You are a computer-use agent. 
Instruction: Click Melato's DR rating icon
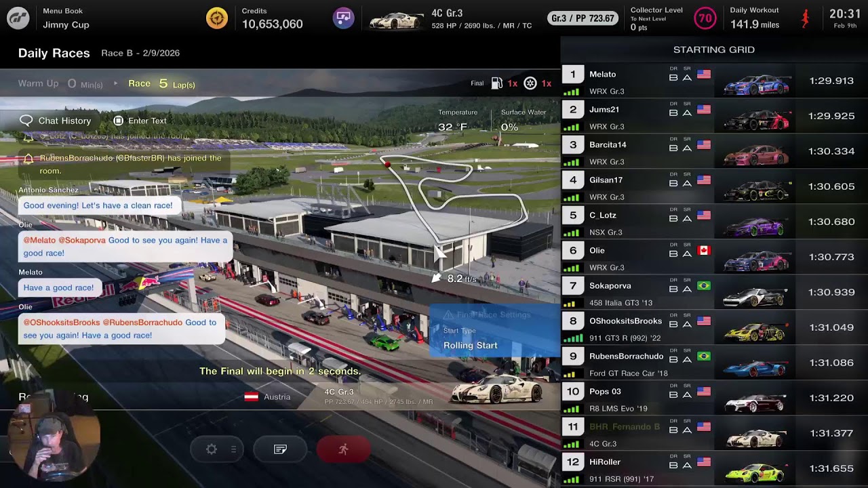[x=673, y=77]
